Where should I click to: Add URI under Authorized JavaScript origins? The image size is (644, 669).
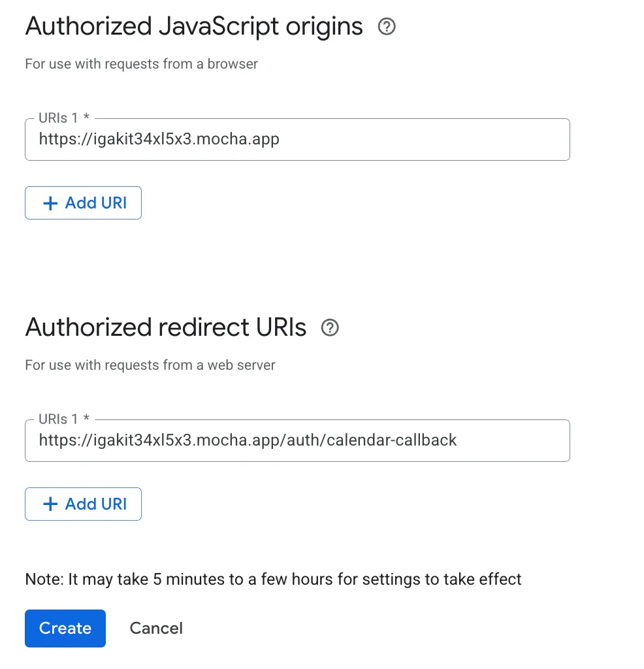click(83, 203)
